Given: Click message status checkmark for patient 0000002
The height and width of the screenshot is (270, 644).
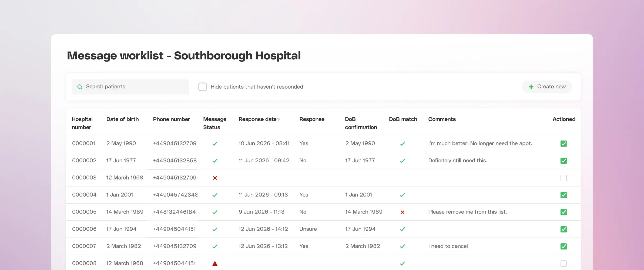Looking at the screenshot, I should [x=215, y=161].
